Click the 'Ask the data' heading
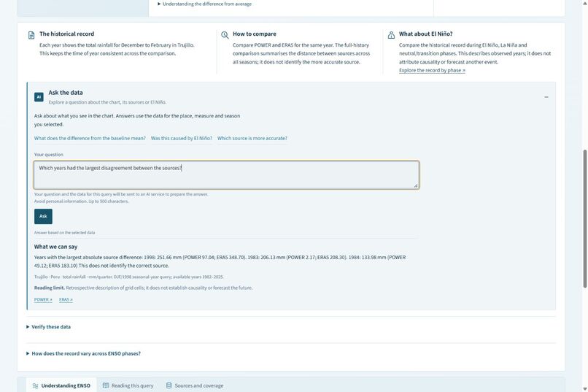 coord(66,92)
